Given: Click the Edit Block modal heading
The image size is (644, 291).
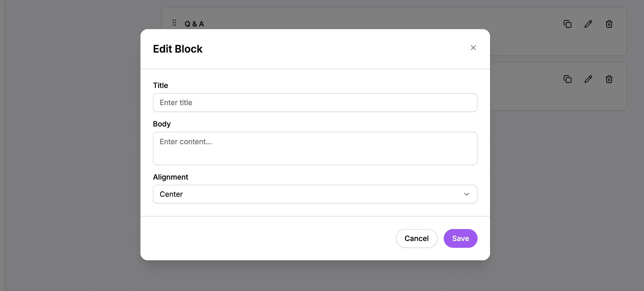Looking at the screenshot, I should pyautogui.click(x=178, y=49).
